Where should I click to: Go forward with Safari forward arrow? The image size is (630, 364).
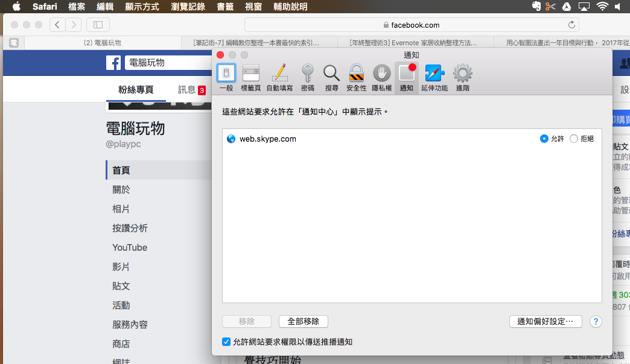click(x=74, y=25)
